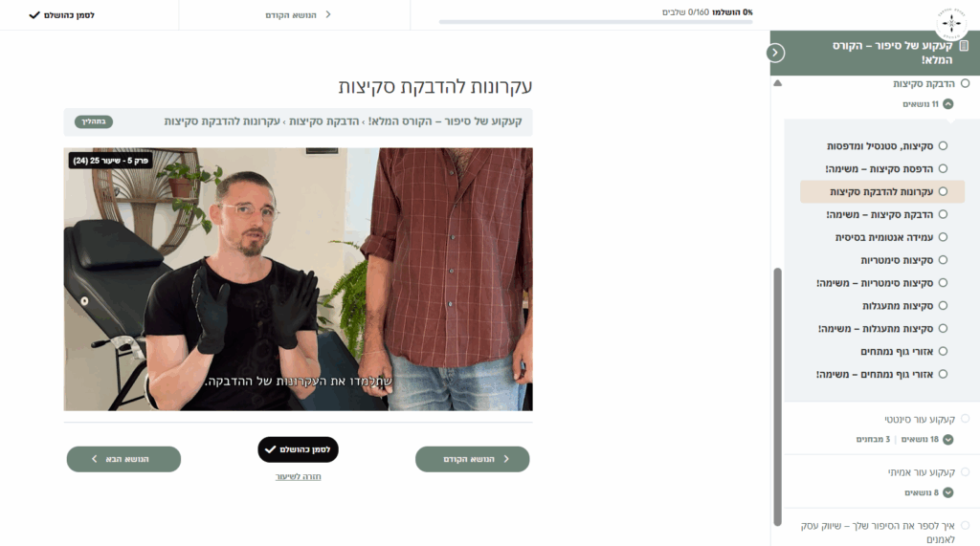Click the arrow icon next to top 'הנושא הקודם'
The height and width of the screenshot is (546, 980).
pyautogui.click(x=328, y=14)
